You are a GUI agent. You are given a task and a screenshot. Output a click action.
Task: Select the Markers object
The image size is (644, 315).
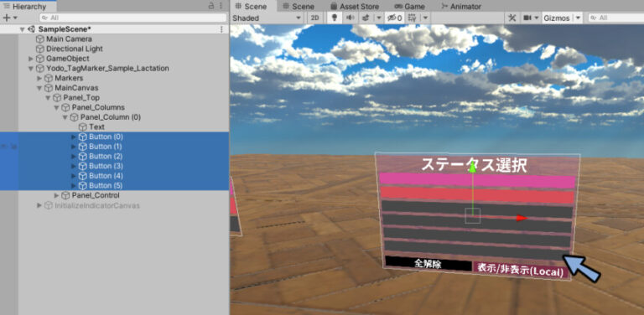coord(69,79)
